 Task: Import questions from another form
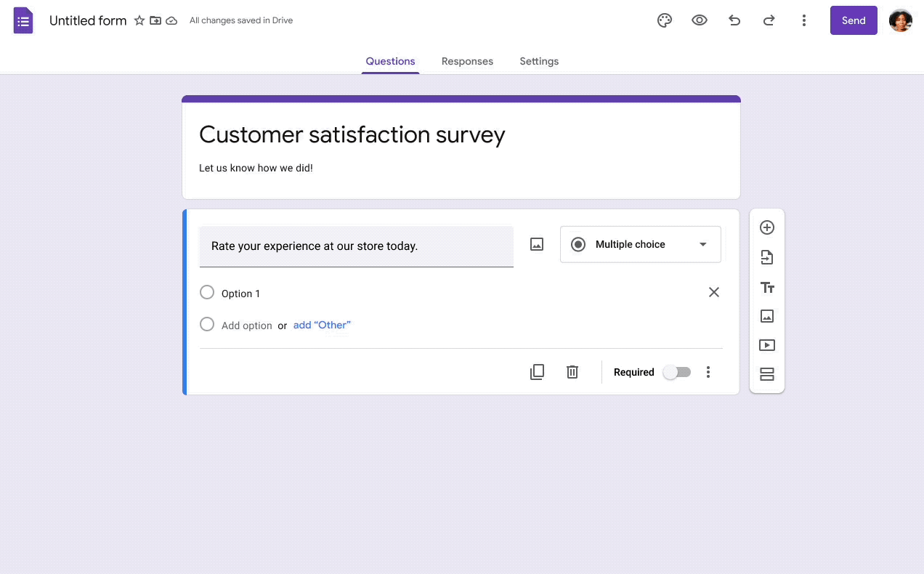tap(766, 257)
